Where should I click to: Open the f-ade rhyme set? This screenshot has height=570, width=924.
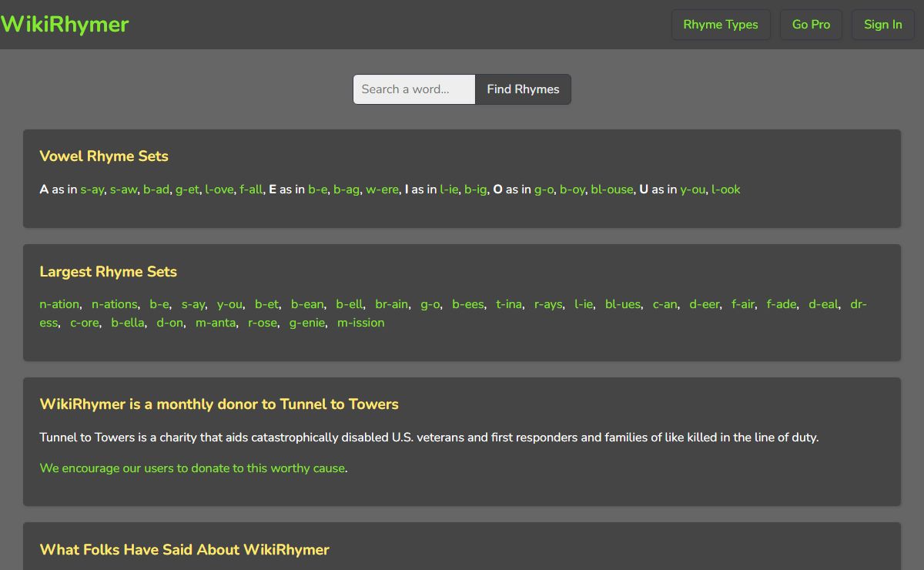tap(782, 304)
